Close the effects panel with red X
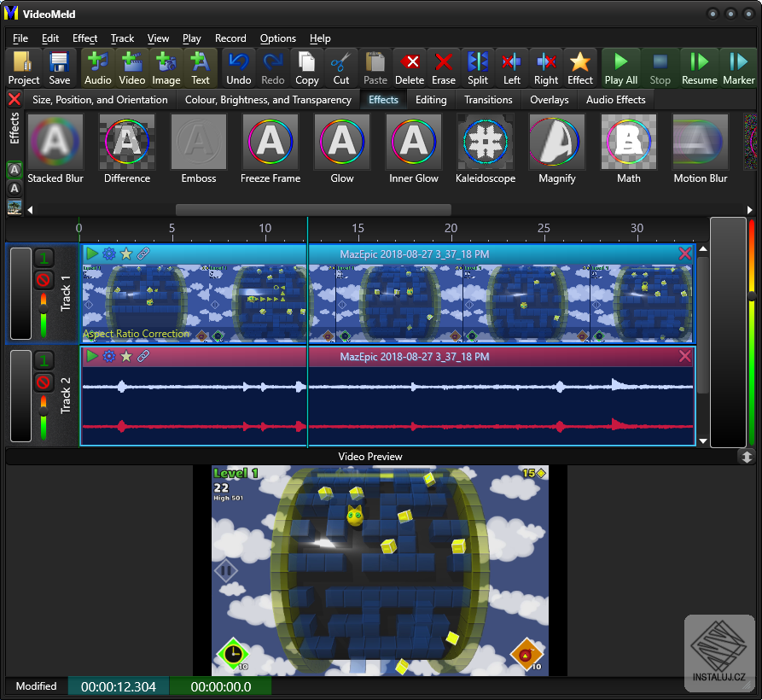 15,100
